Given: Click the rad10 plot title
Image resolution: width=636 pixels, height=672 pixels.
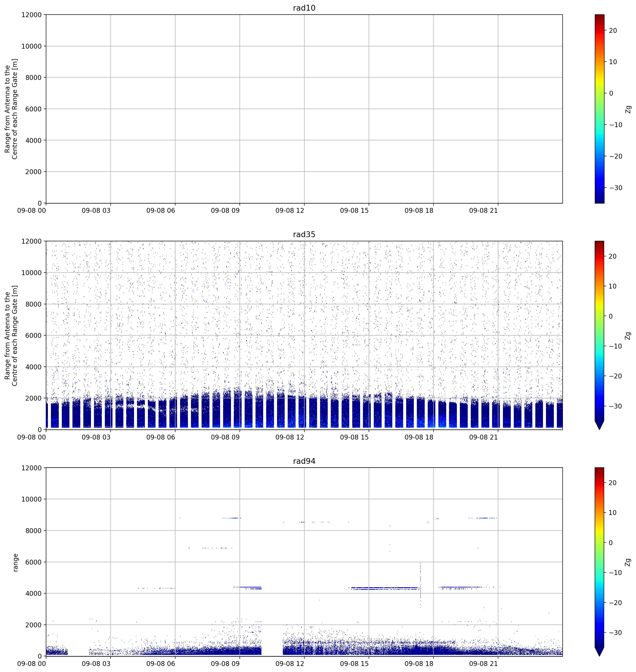Looking at the screenshot, I should pyautogui.click(x=304, y=8).
